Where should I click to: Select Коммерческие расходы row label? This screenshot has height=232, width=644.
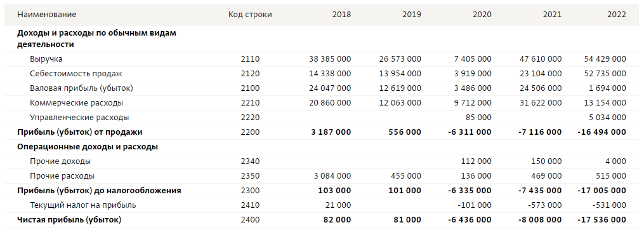[76, 103]
